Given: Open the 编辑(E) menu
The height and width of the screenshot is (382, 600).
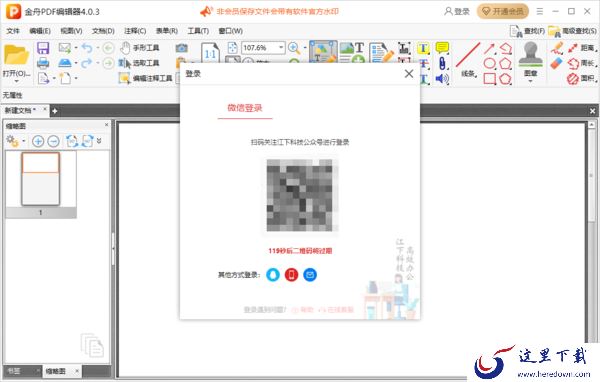Looking at the screenshot, I should click(x=40, y=31).
